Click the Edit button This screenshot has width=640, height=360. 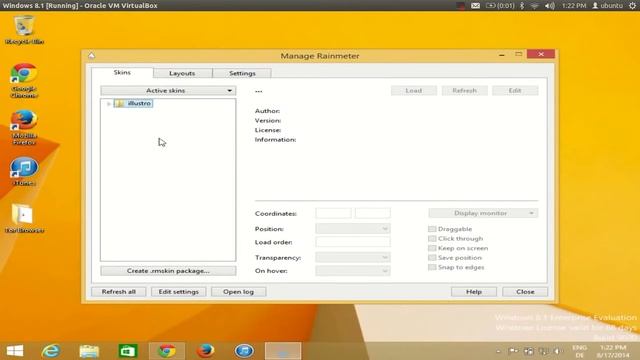click(x=515, y=90)
